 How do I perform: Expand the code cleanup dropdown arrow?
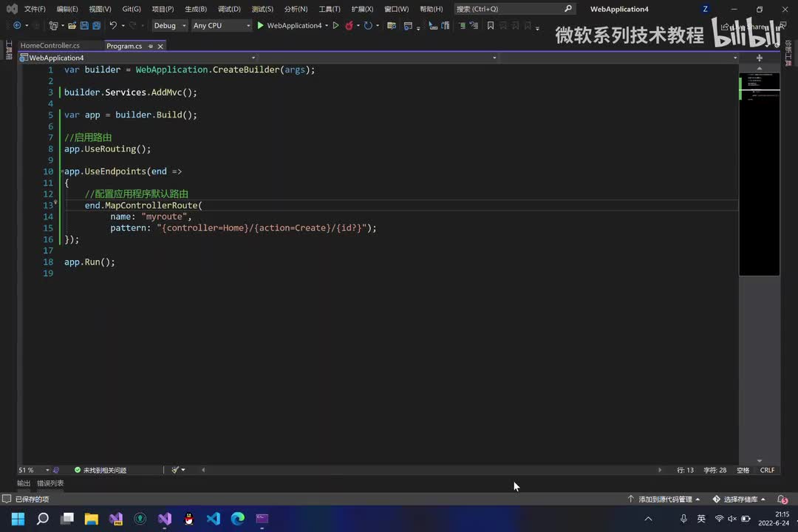click(183, 470)
